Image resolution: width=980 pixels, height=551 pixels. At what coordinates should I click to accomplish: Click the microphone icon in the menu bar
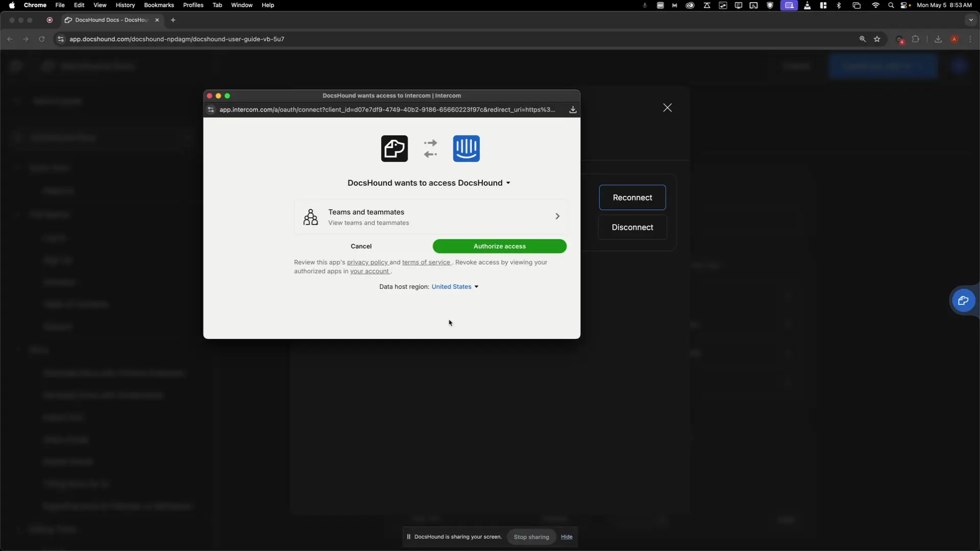pos(645,5)
